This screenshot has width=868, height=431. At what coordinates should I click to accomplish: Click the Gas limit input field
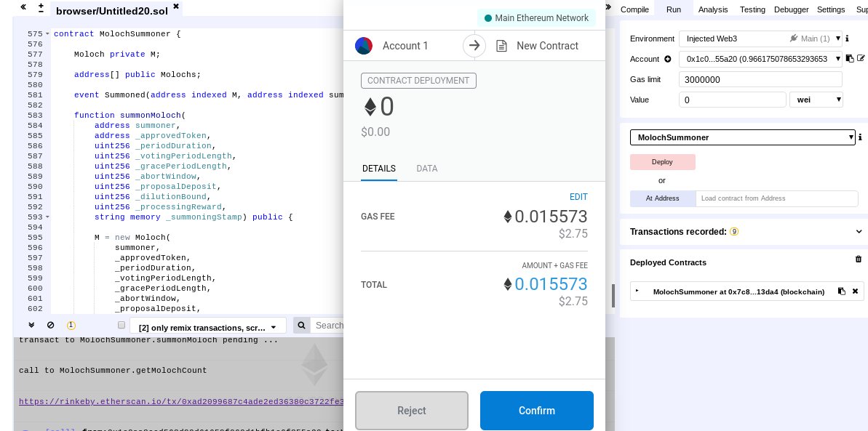click(760, 79)
